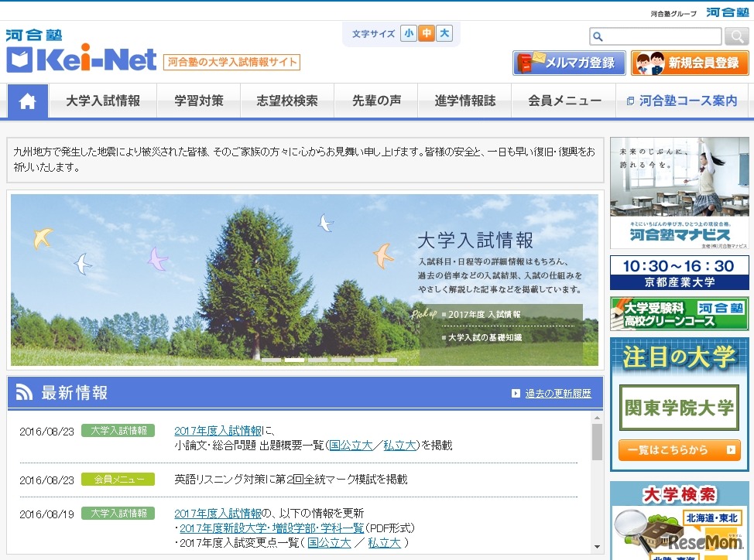Keep font size 中 selected
The height and width of the screenshot is (560, 754).
pos(426,34)
